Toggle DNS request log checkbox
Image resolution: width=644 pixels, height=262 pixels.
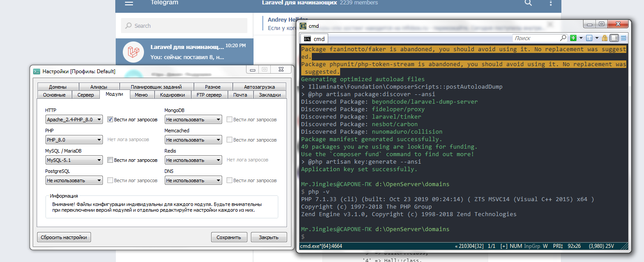[230, 180]
